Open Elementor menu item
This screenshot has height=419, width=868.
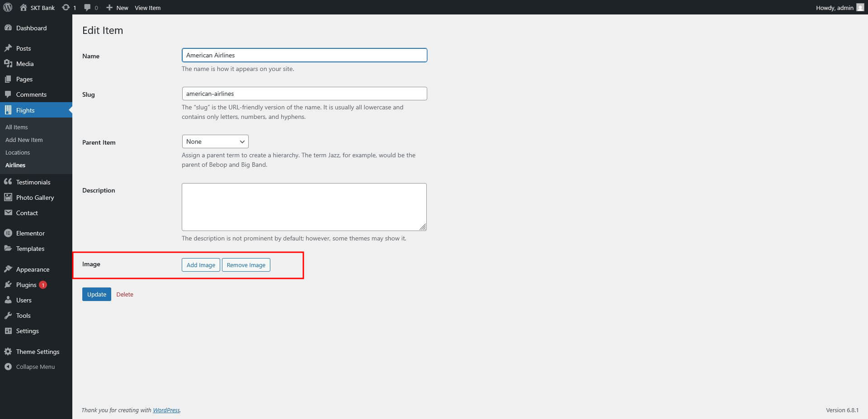(36, 233)
